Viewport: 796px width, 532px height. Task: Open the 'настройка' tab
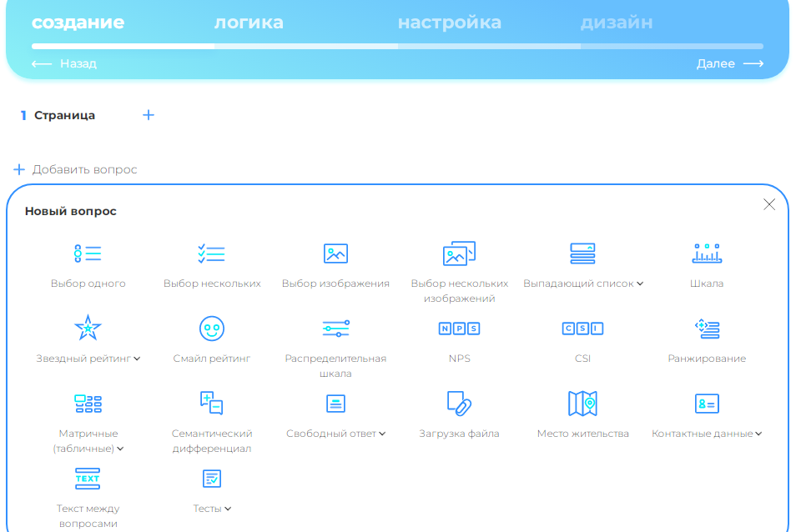pos(449,23)
